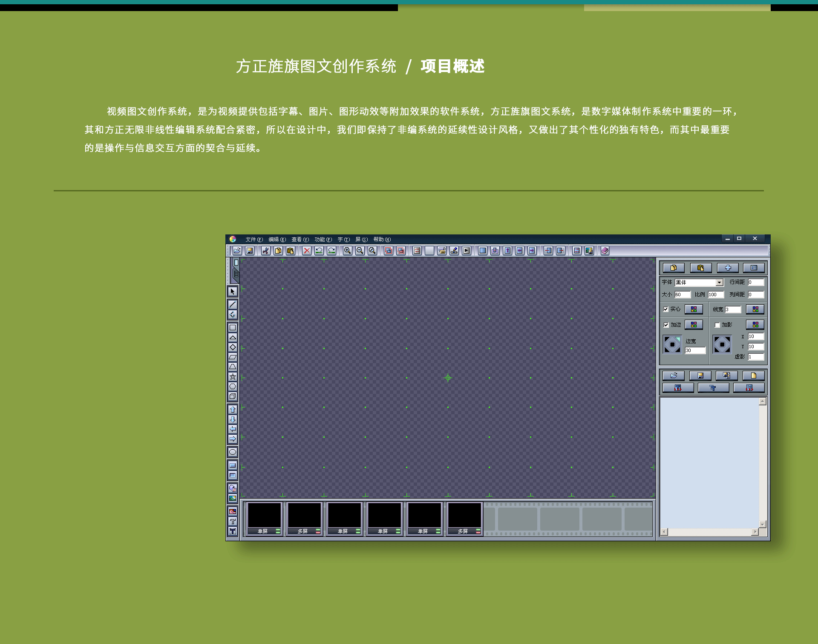Click the right panel copy button
The width and height of the screenshot is (818, 644).
click(x=674, y=268)
